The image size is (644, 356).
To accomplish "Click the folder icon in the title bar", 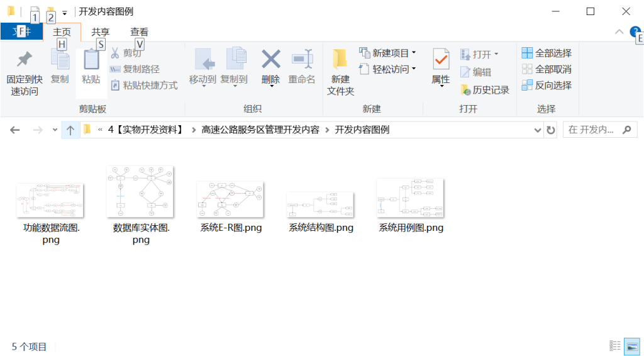I will click(x=11, y=11).
